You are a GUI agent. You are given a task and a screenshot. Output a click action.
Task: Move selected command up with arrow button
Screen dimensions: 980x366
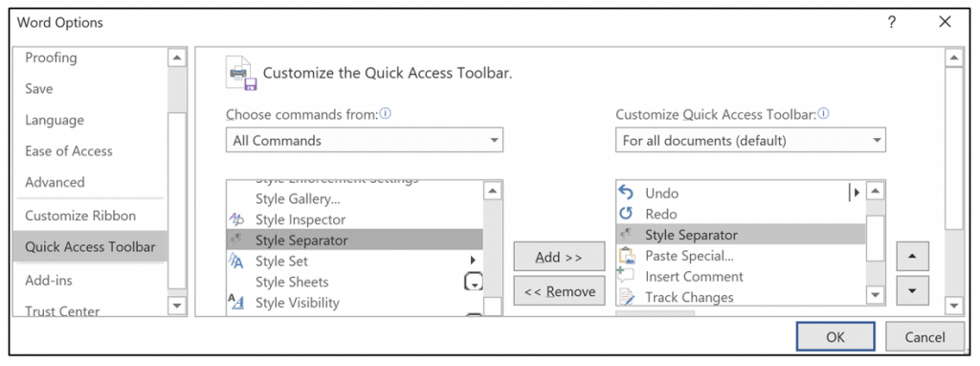(x=912, y=256)
